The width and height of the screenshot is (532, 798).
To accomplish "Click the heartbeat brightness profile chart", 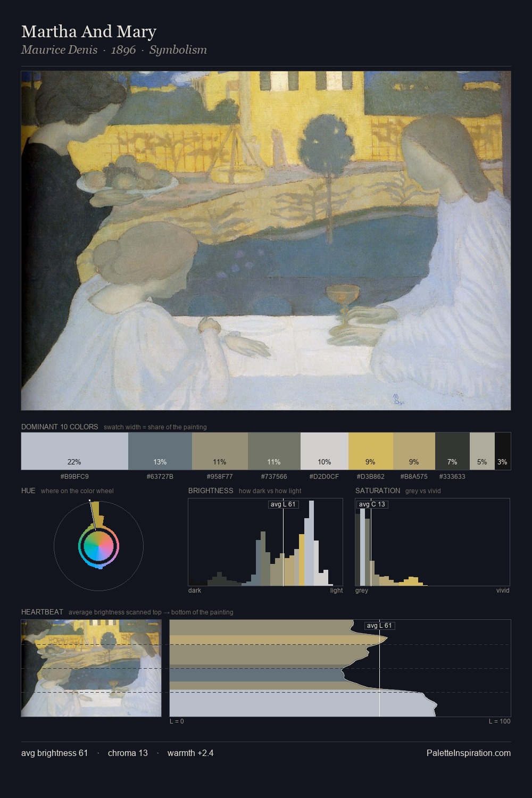I will point(340,668).
